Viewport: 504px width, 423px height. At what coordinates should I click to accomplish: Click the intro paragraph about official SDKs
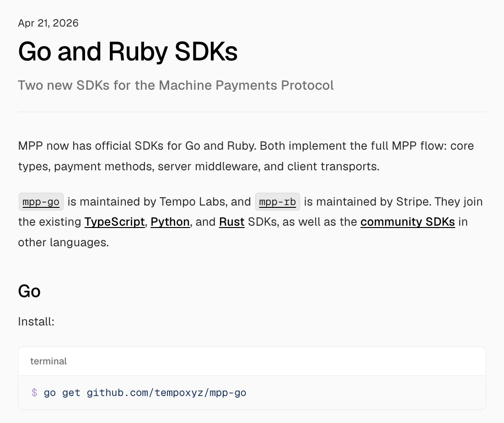pyautogui.click(x=246, y=156)
